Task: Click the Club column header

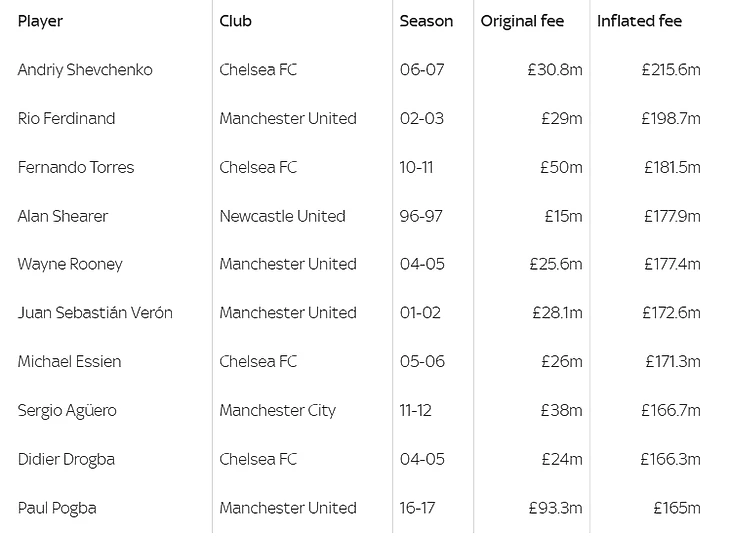Action: [x=236, y=21]
